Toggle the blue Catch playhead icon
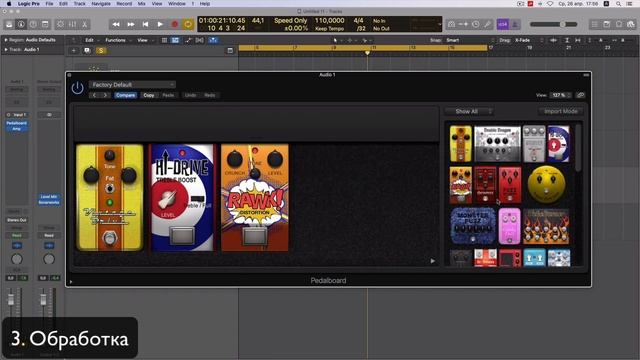Viewport: 640px width, 360px height. click(x=213, y=40)
